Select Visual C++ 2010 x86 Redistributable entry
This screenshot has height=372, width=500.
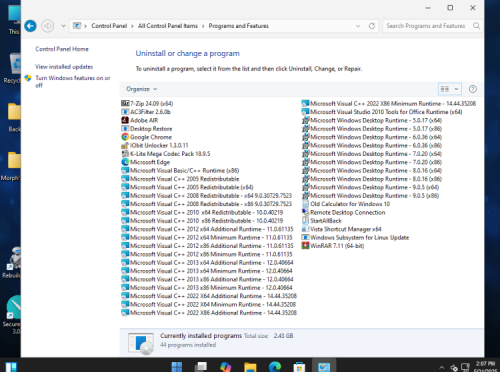point(202,221)
